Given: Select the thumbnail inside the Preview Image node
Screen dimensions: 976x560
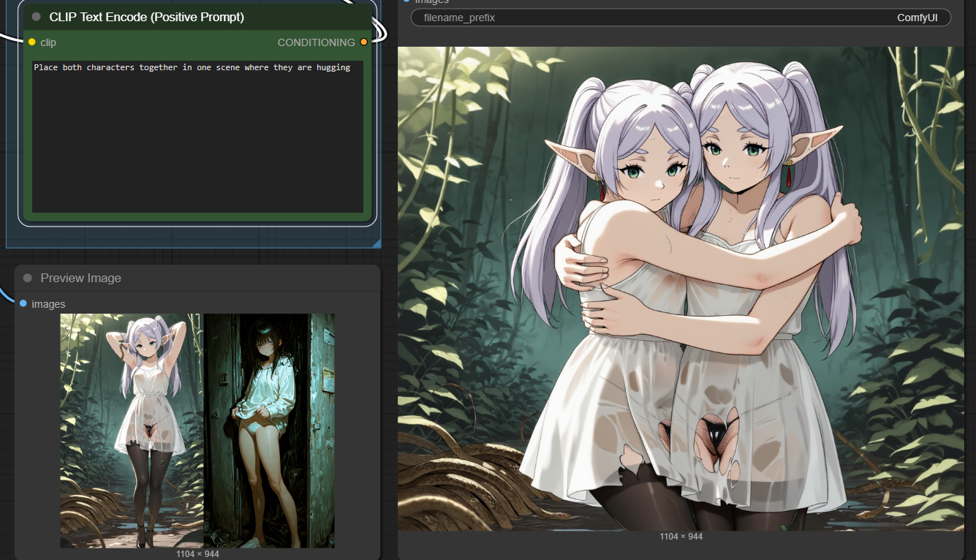Looking at the screenshot, I should click(197, 431).
